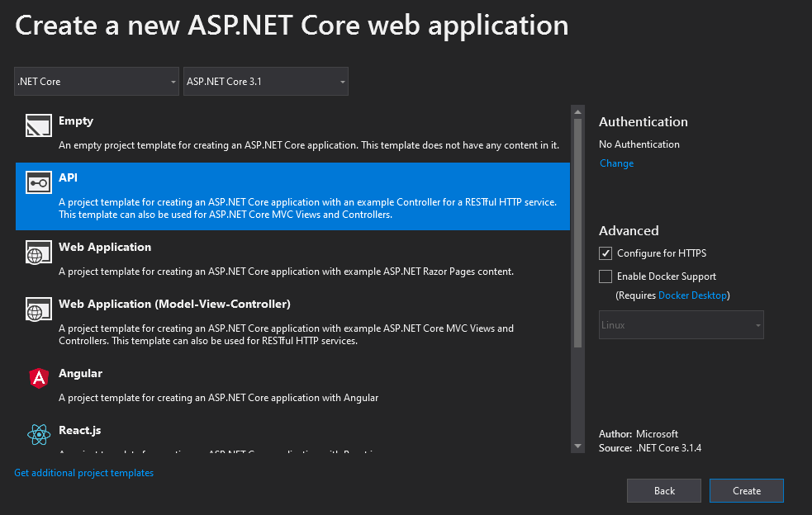Click the Change authentication link
Screen dimensions: 812x515
[616, 163]
